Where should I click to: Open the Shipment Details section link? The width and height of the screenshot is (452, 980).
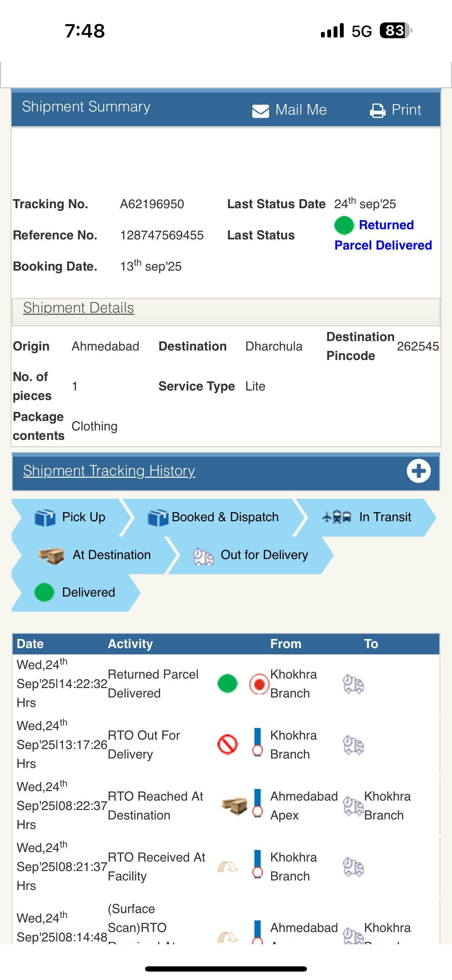(x=78, y=308)
